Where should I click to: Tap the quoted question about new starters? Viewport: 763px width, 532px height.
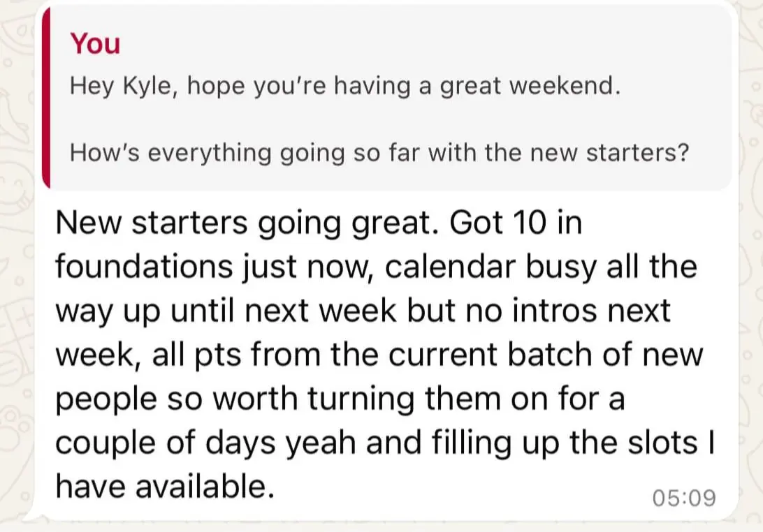point(379,153)
